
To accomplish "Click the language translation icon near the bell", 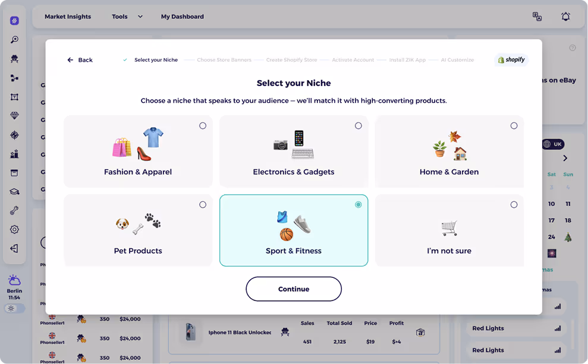I will click(537, 17).
